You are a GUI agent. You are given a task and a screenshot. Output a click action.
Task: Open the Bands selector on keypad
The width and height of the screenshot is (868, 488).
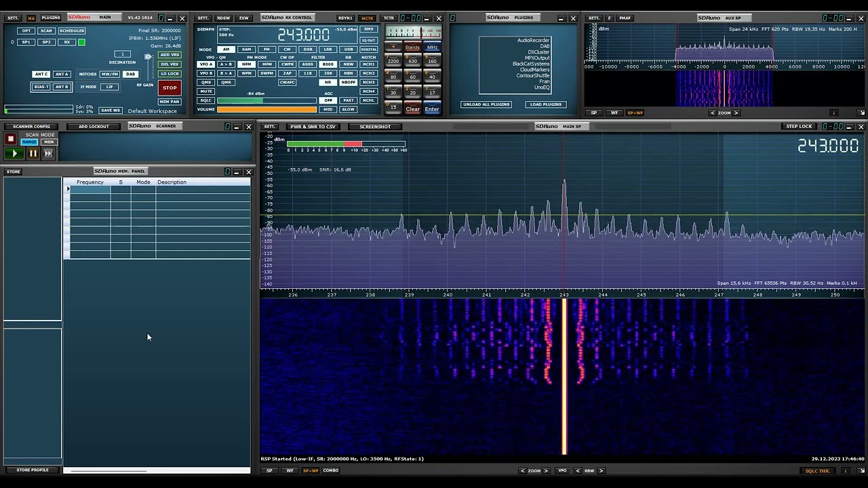[x=412, y=47]
